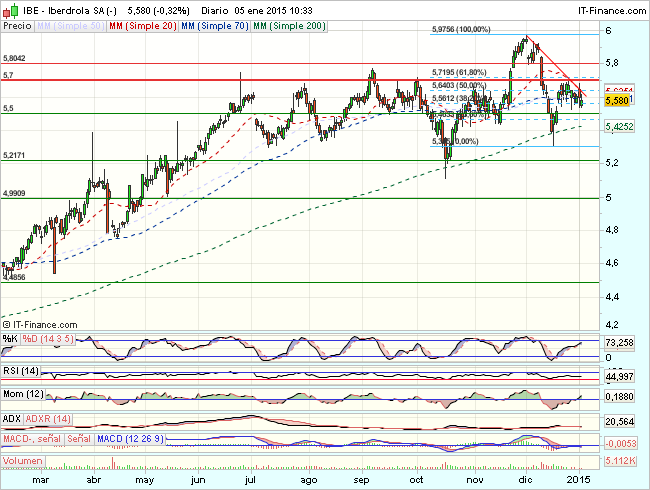Click the 'mar' month label on the time axis

click(41, 480)
